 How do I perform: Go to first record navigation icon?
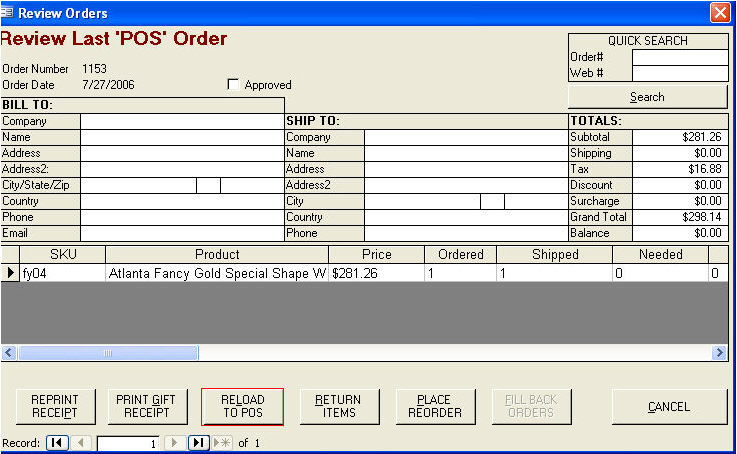point(57,443)
